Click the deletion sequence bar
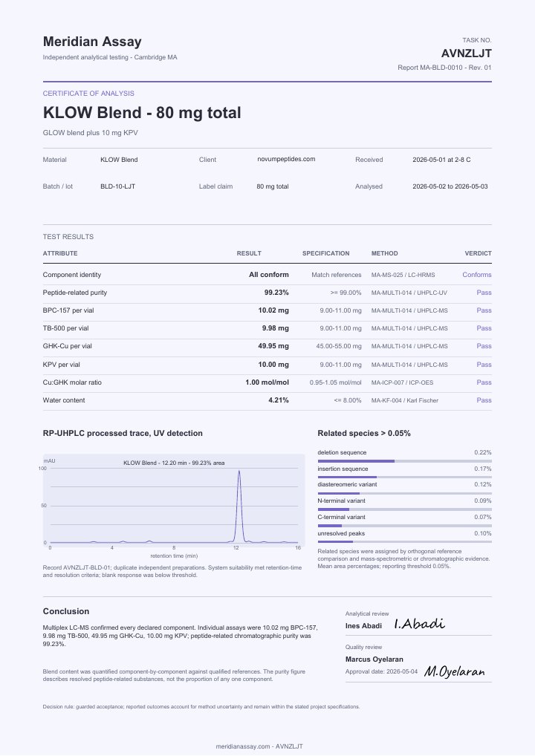This screenshot has height=756, width=535. pos(405,461)
